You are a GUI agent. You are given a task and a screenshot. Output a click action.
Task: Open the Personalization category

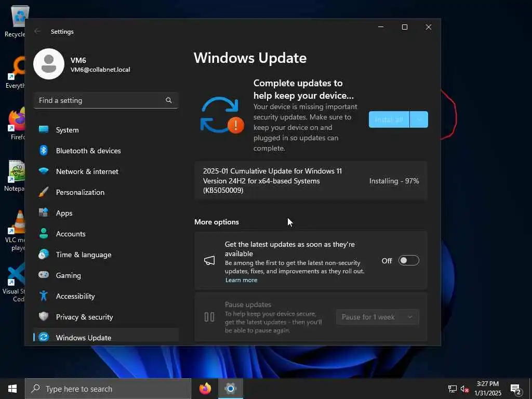coord(106,192)
